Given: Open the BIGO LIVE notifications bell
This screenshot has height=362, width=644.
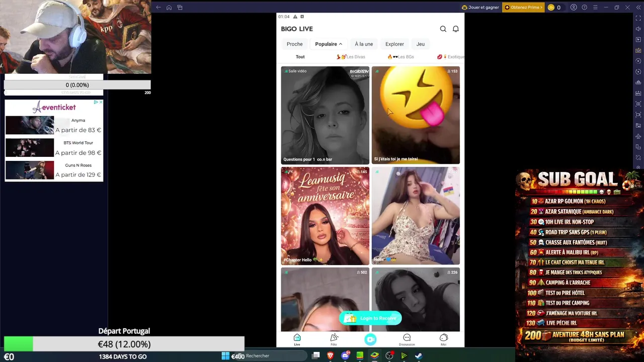Looking at the screenshot, I should [456, 29].
